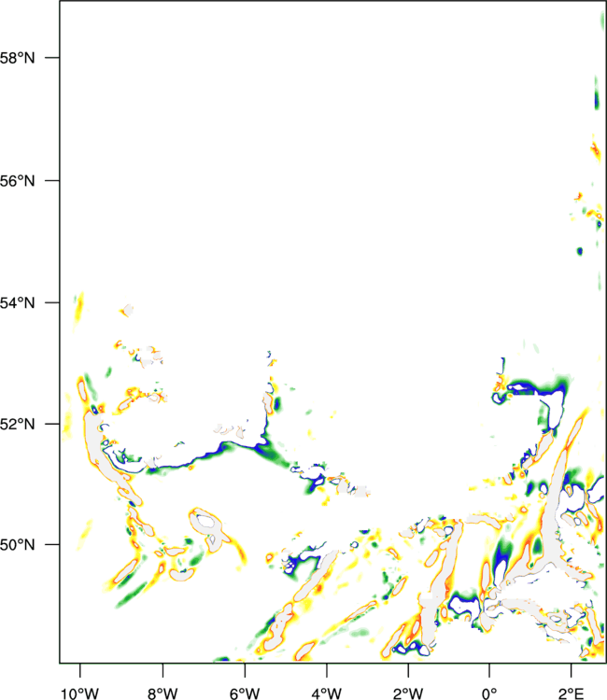
Task: Click the 52°N latitude axis label
Action: (x=17, y=424)
